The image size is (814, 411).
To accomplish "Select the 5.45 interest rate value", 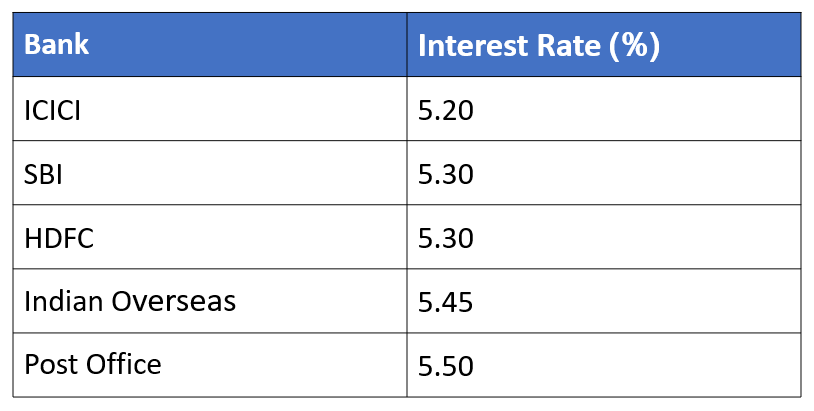I will click(x=445, y=301).
